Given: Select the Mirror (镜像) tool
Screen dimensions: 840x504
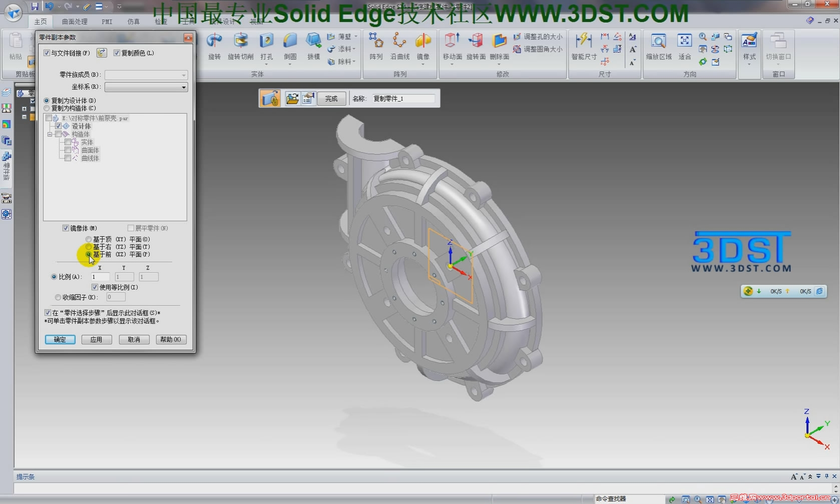Looking at the screenshot, I should (424, 47).
